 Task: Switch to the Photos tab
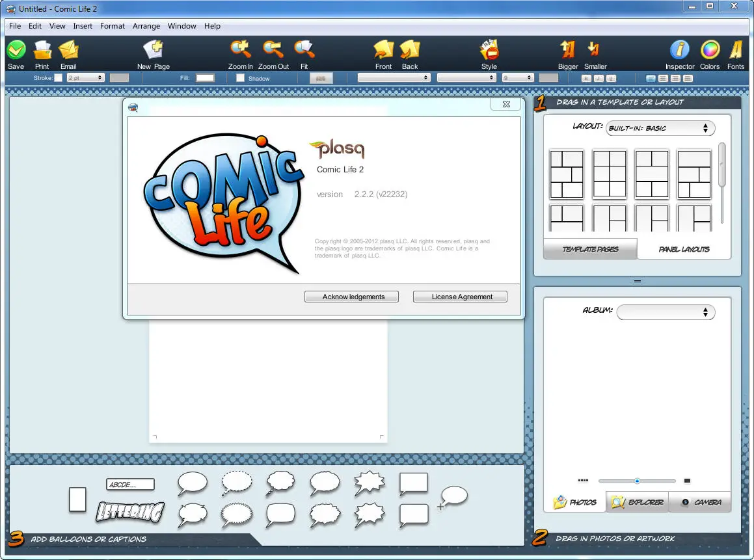click(575, 502)
